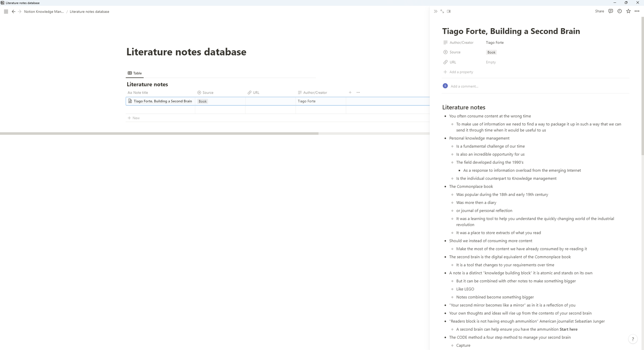Open Author/Creator column header menu
The height and width of the screenshot is (350, 644).
pos(312,93)
